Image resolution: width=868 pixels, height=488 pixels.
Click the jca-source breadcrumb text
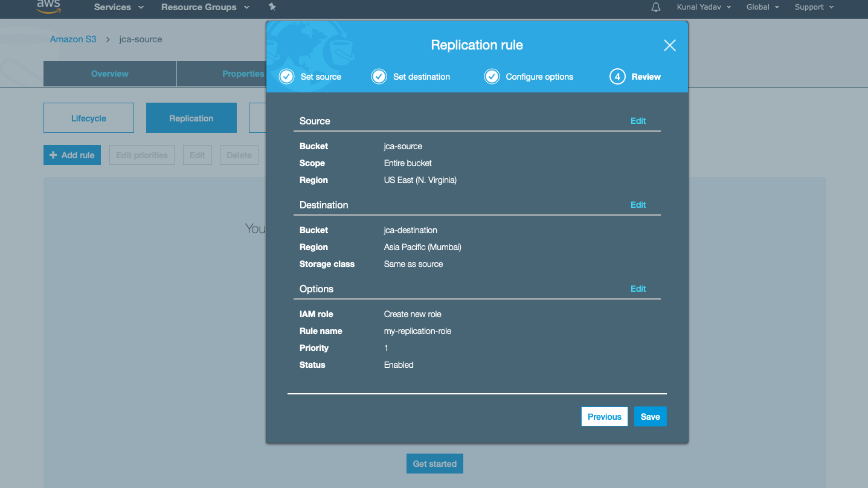[141, 39]
